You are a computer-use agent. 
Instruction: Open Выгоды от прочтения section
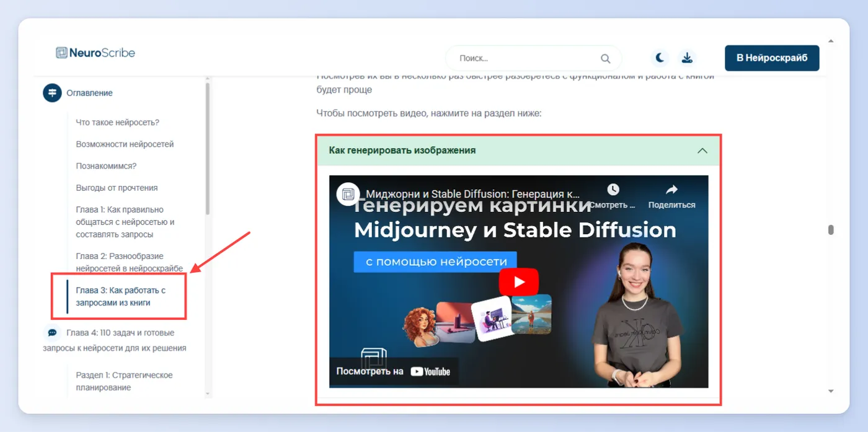click(117, 188)
